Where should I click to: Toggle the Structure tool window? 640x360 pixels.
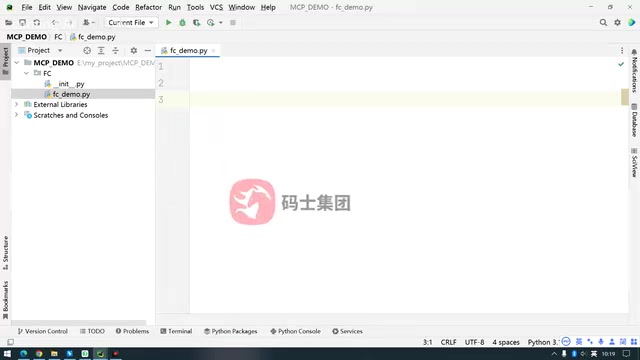5,253
